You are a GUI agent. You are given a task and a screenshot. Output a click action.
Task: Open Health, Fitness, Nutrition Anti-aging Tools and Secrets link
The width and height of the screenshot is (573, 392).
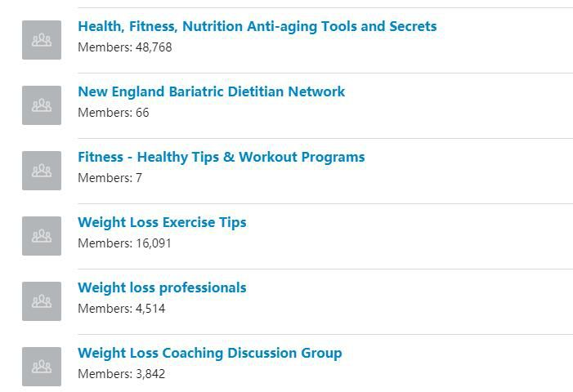(257, 27)
